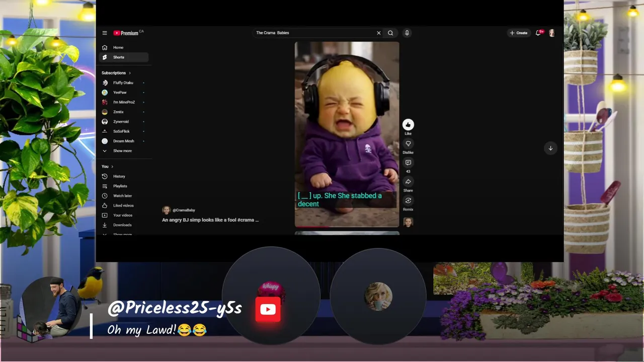Click the Liked videos thumbs-up icon

click(x=105, y=206)
